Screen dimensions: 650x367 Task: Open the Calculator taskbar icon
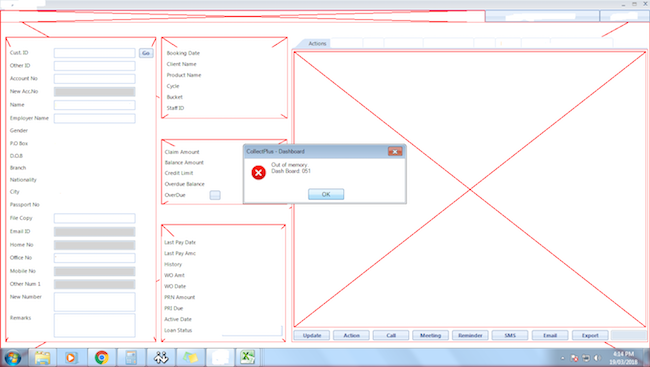[131, 357]
